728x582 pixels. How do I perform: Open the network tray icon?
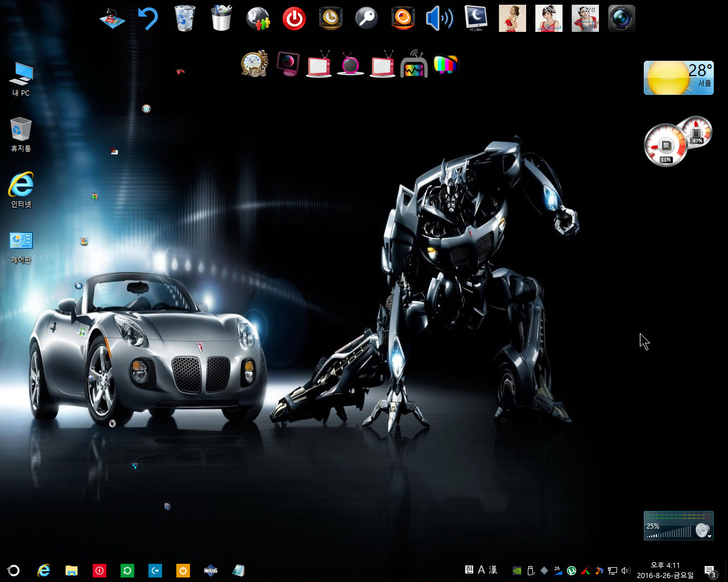pos(613,571)
